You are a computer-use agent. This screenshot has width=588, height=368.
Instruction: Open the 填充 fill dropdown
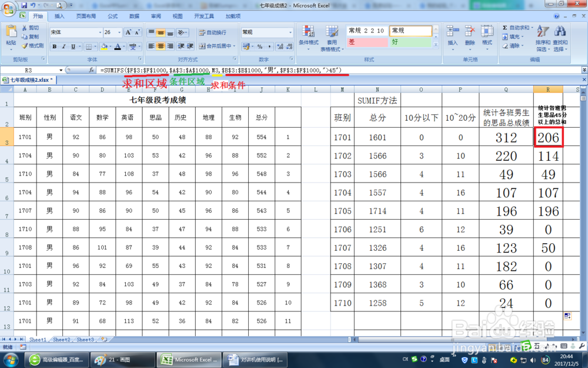pyautogui.click(x=513, y=37)
